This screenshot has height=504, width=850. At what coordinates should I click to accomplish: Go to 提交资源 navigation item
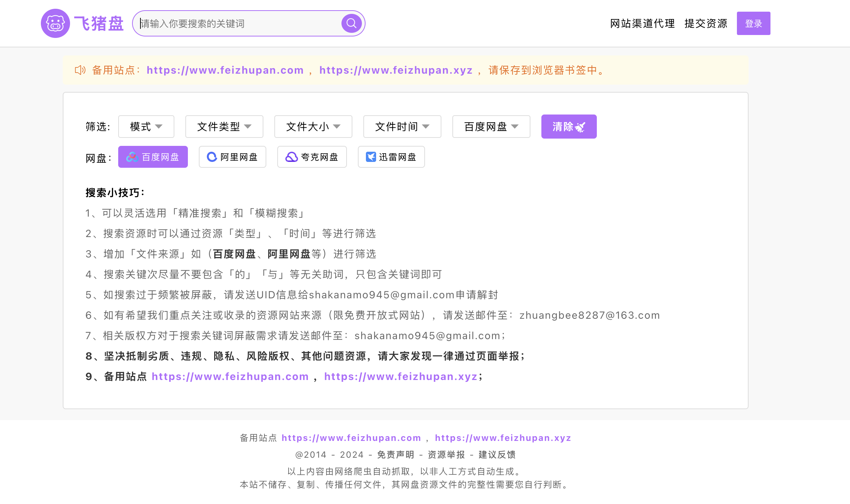(x=706, y=24)
